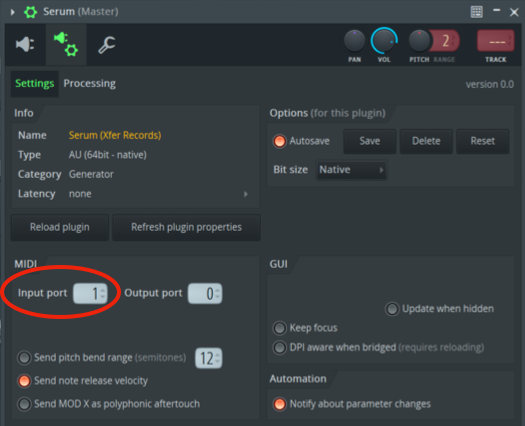Open the mixer TRACK selector
The height and width of the screenshot is (426, 525).
[496, 41]
